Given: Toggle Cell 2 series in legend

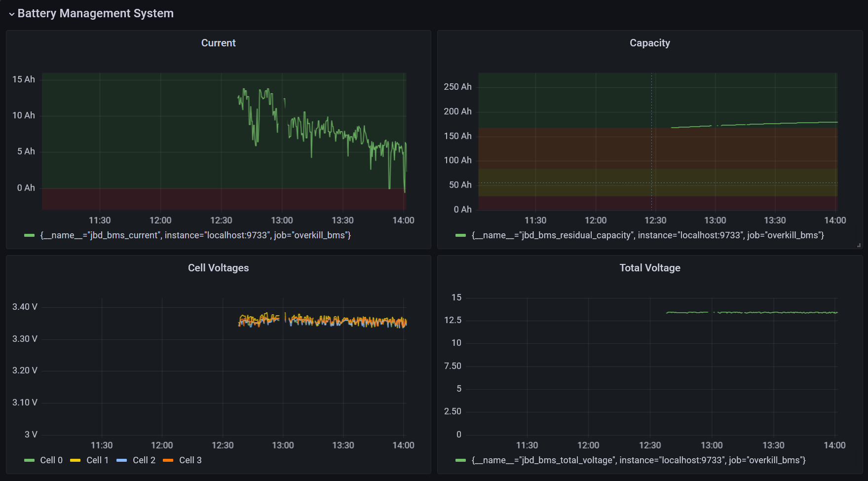Looking at the screenshot, I should tap(144, 460).
